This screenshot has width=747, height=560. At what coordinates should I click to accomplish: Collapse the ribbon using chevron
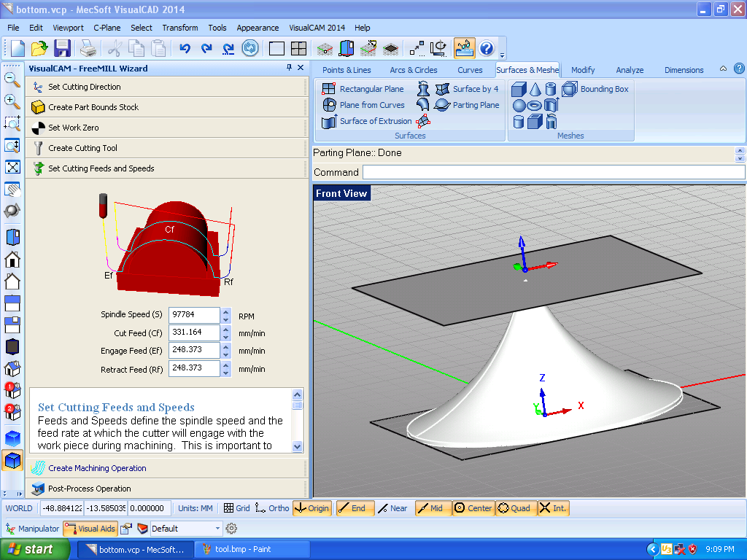[x=723, y=69]
